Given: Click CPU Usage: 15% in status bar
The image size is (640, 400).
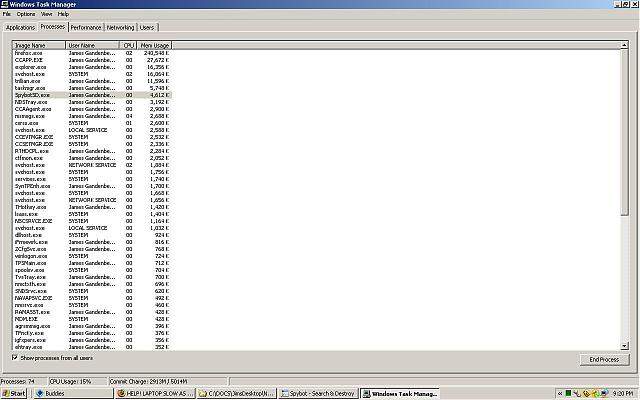Looking at the screenshot, I should tap(70, 382).
